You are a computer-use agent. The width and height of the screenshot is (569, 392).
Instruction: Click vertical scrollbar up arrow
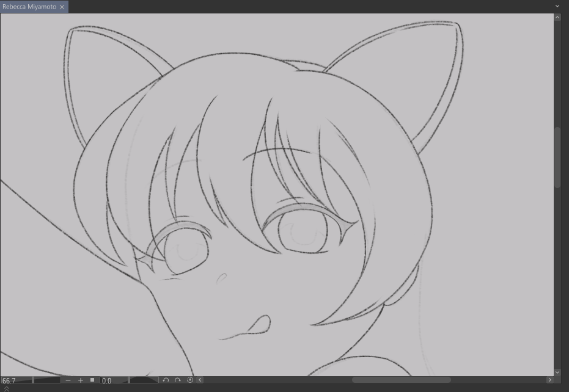557,16
